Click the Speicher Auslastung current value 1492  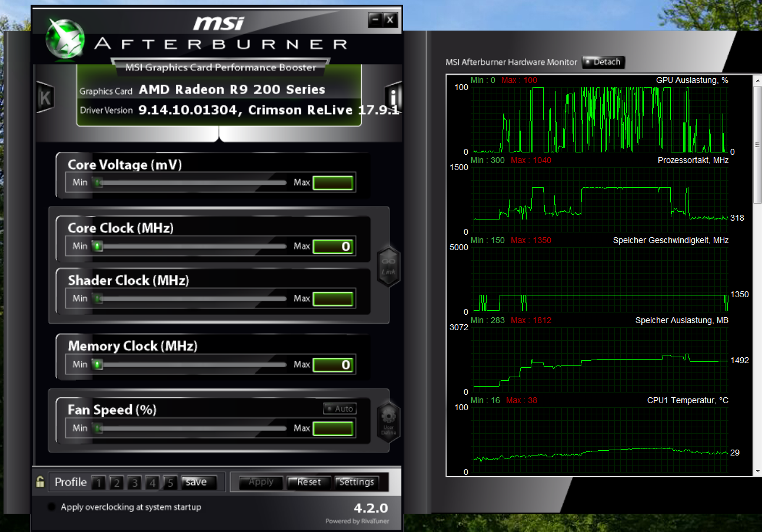740,360
